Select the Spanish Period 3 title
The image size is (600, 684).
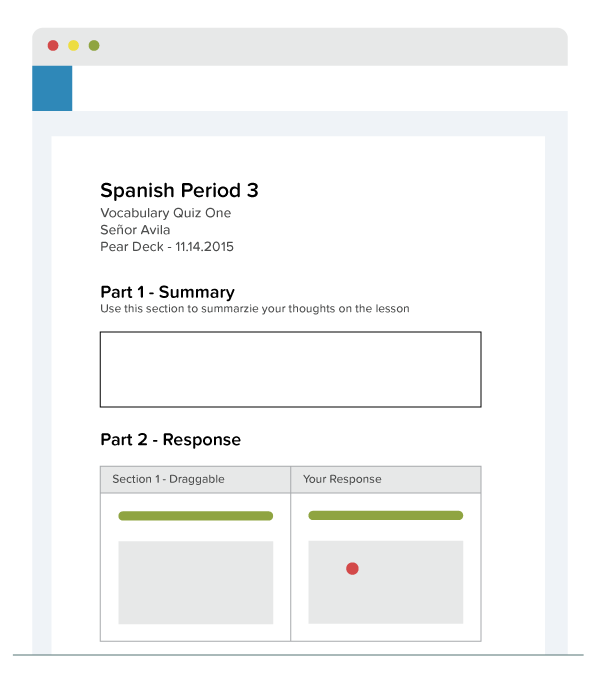179,191
